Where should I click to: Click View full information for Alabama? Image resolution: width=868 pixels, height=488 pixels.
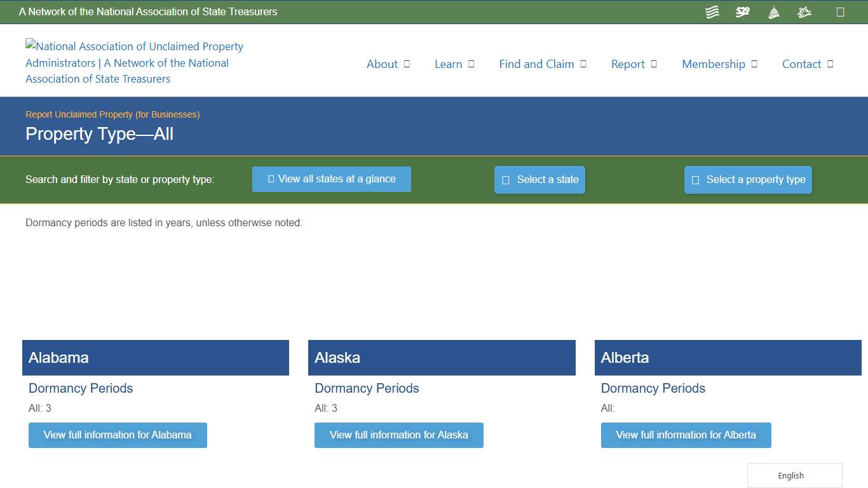pyautogui.click(x=118, y=435)
